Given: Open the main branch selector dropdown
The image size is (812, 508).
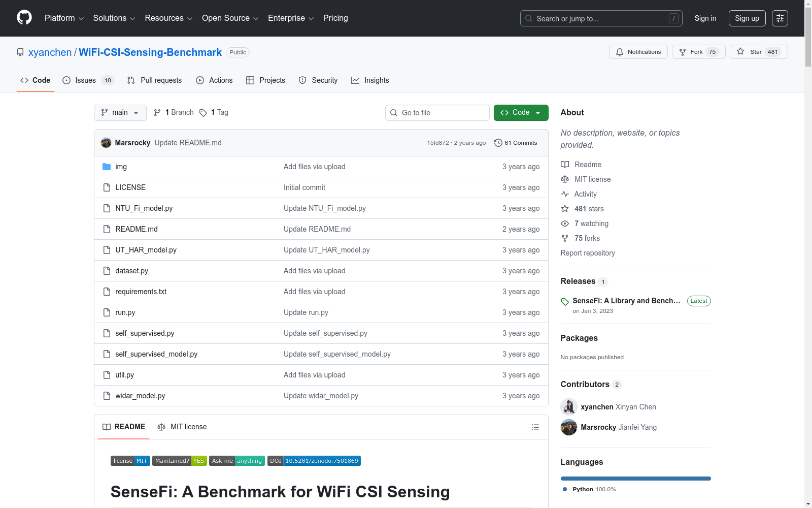Looking at the screenshot, I should click(120, 113).
